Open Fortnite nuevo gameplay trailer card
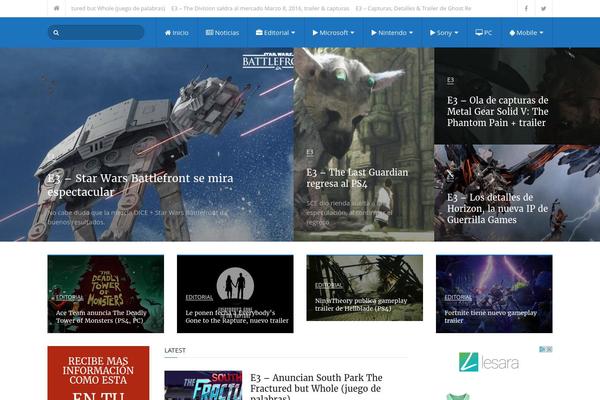 coord(494,294)
